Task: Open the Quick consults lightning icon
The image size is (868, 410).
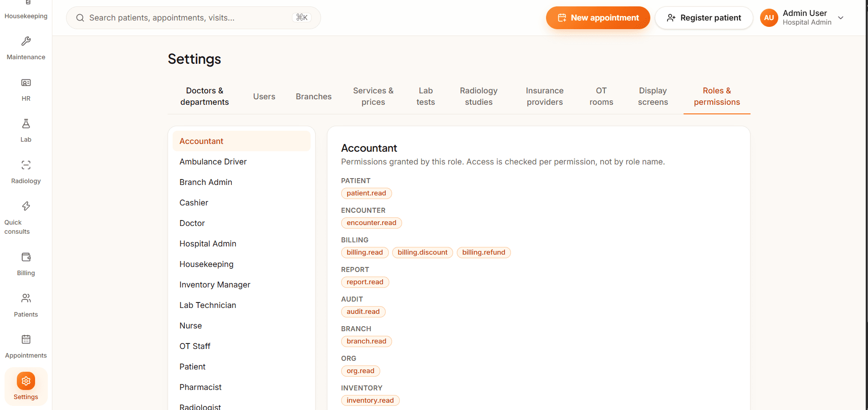Action: click(x=26, y=206)
